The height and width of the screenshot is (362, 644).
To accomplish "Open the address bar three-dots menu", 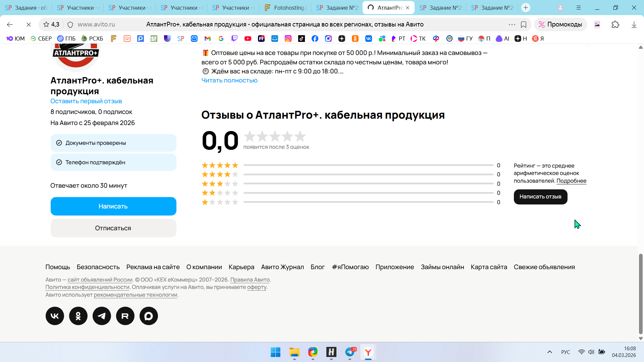I will [x=512, y=24].
